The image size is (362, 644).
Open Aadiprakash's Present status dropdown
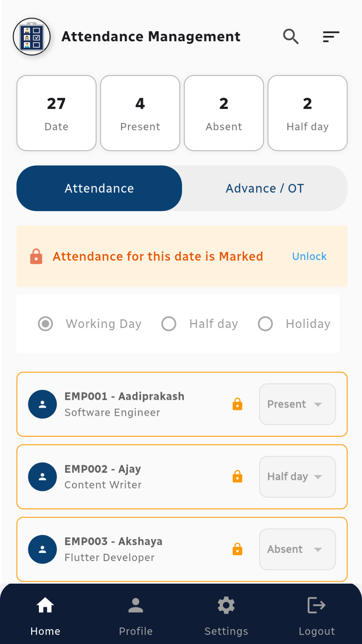click(297, 404)
